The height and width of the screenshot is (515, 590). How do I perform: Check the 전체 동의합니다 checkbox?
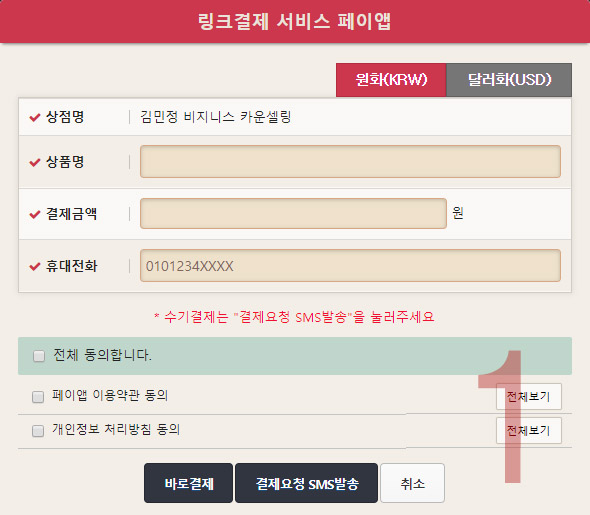click(x=39, y=356)
